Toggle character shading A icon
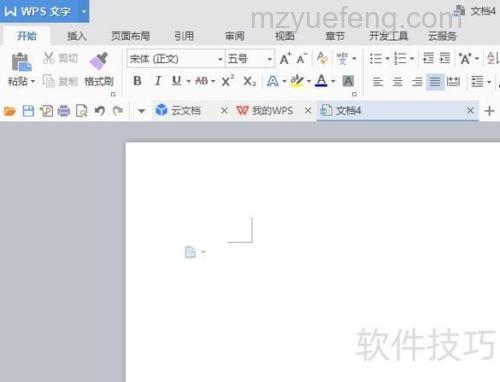Image resolution: width=500 pixels, height=382 pixels. 348,81
